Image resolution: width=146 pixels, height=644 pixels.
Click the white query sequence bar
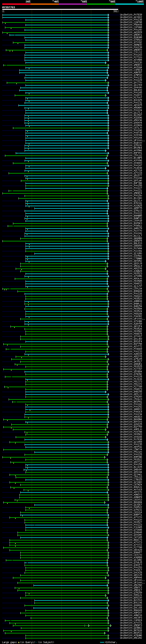coord(60,10)
